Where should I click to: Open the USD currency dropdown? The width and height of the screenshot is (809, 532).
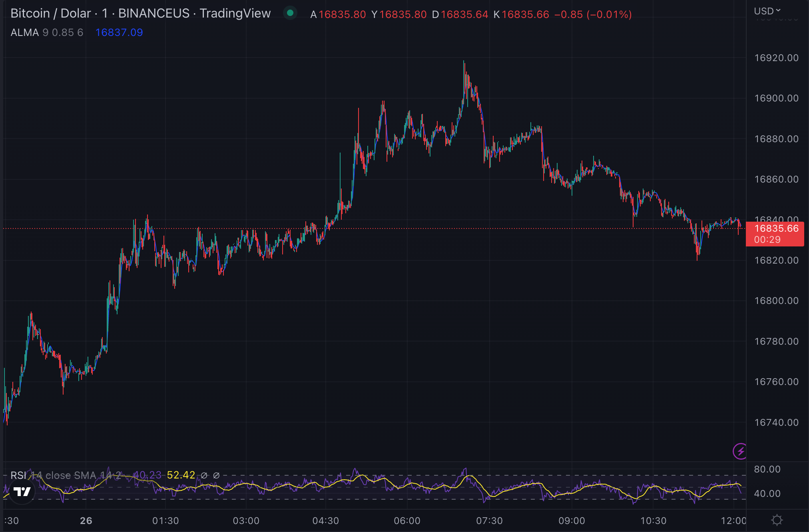(767, 11)
